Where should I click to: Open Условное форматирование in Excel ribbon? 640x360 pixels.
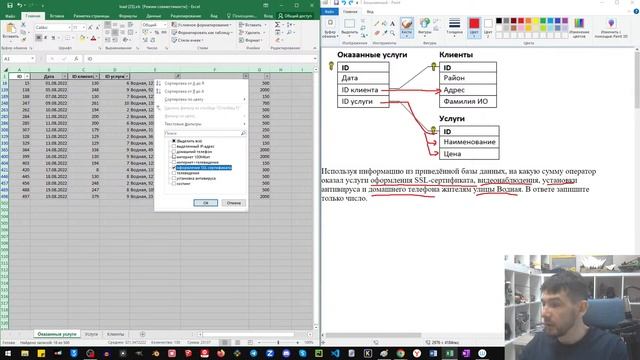click(x=201, y=25)
